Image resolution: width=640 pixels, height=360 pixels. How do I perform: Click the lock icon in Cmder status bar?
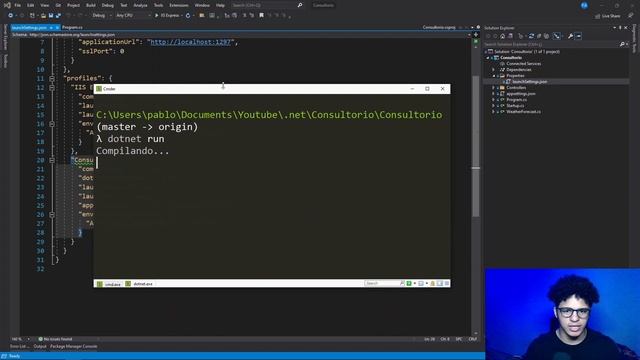click(433, 283)
